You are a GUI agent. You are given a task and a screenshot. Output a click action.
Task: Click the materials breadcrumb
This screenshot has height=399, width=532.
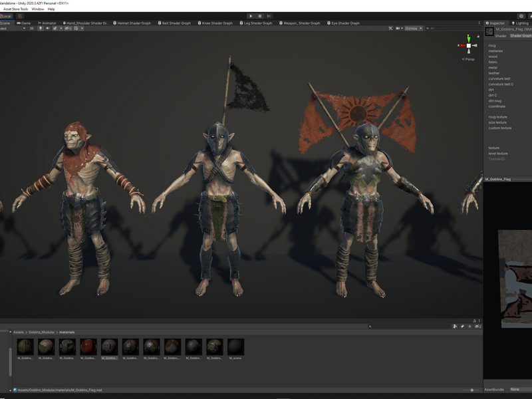pos(67,332)
